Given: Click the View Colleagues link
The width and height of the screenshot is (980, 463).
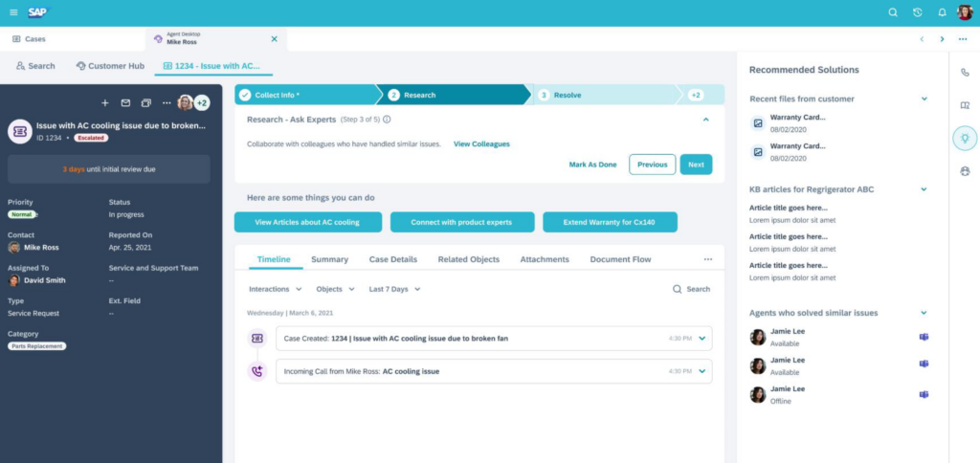Looking at the screenshot, I should click(481, 144).
